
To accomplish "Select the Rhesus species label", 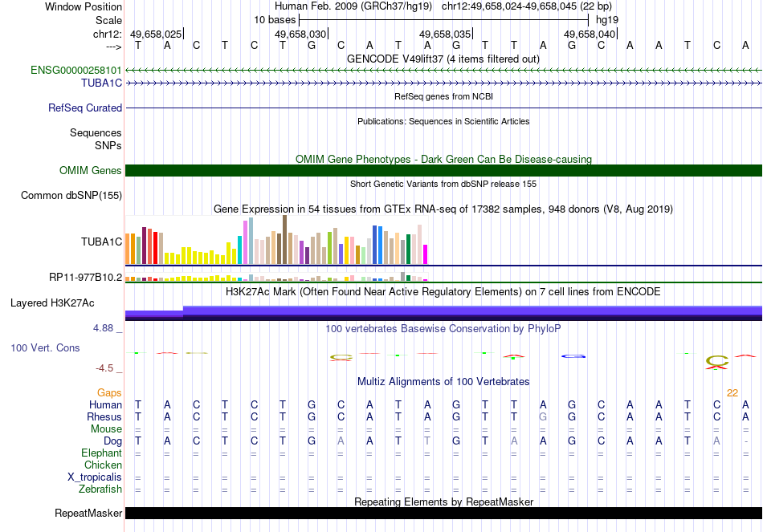I will click(104, 416).
